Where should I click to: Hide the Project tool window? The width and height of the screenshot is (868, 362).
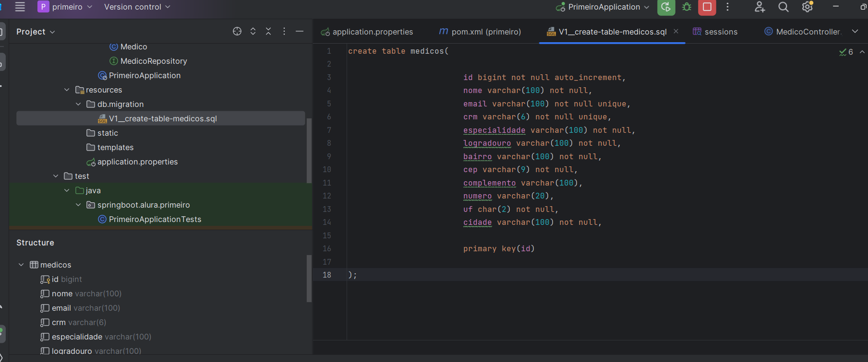(300, 31)
